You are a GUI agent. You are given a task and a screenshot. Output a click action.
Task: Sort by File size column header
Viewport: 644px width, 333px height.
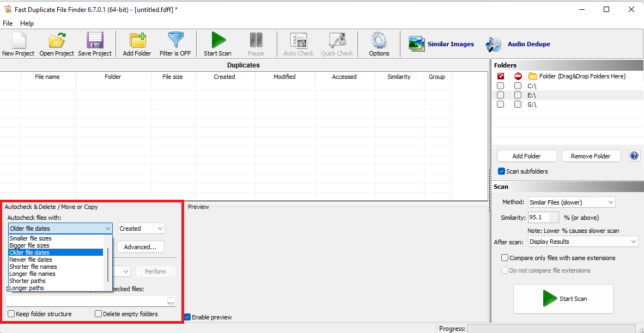[173, 77]
